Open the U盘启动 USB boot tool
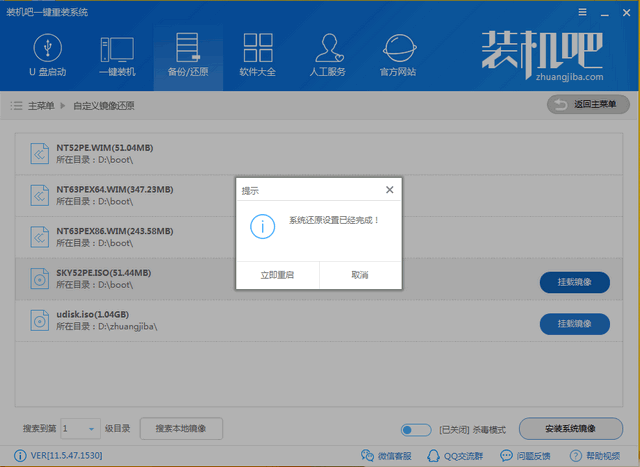The image size is (640, 467). point(46,56)
